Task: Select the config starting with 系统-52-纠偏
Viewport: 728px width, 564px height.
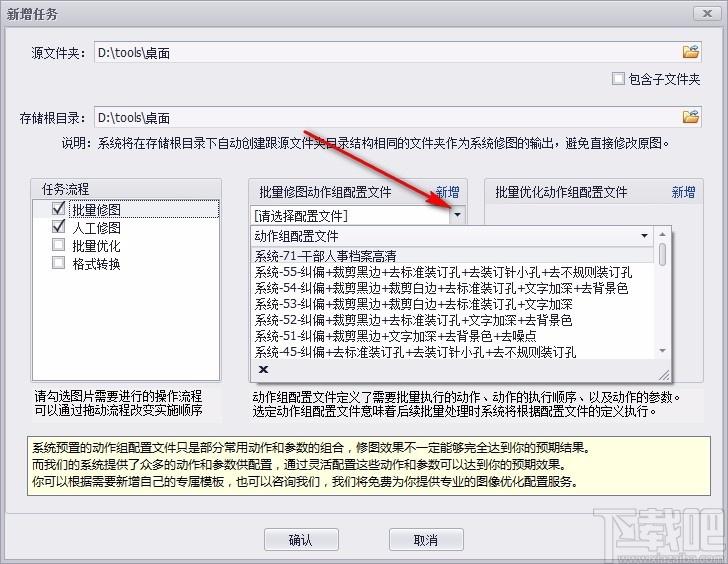Action: (453, 320)
